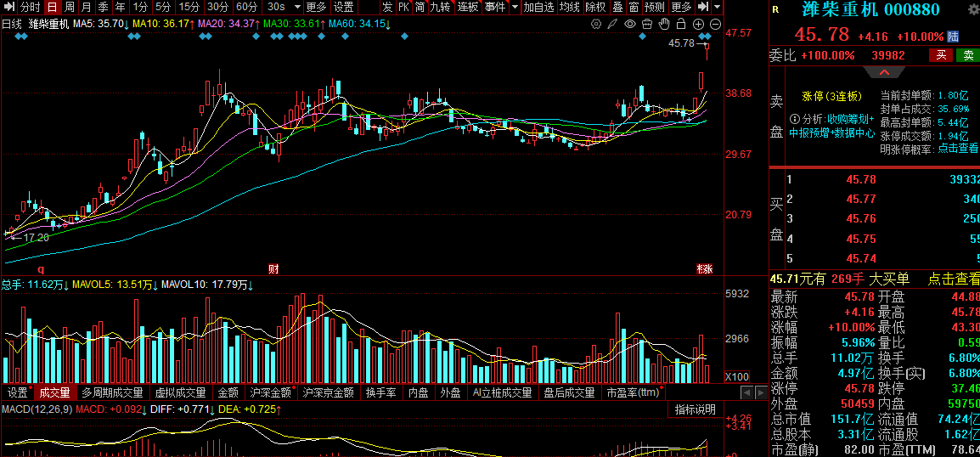Click 收购筹划+ analysis link
This screenshot has width=980, height=457.
(x=851, y=119)
